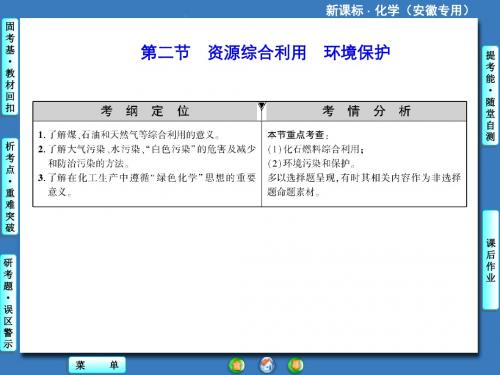Open the 提考能·随堂自测 side tab
The width and height of the screenshot is (500, 375).
(x=490, y=96)
